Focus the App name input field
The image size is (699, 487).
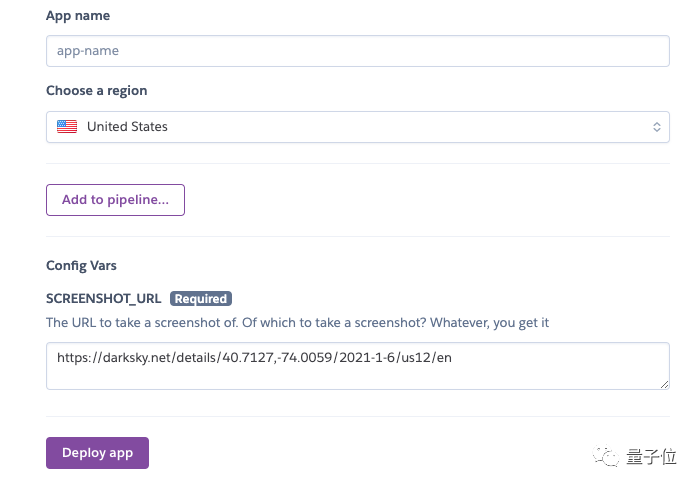pyautogui.click(x=357, y=50)
